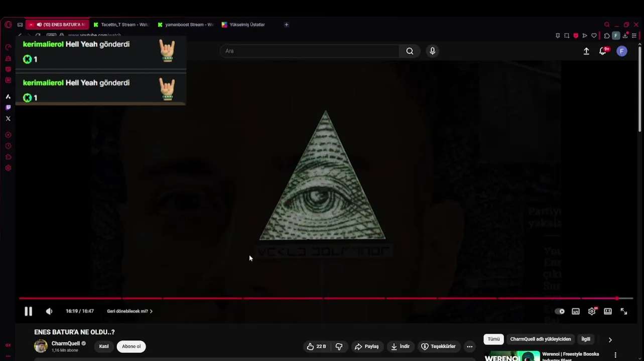Toggle the autoplay switch
Screen dimensions: 644x361
(560, 311)
